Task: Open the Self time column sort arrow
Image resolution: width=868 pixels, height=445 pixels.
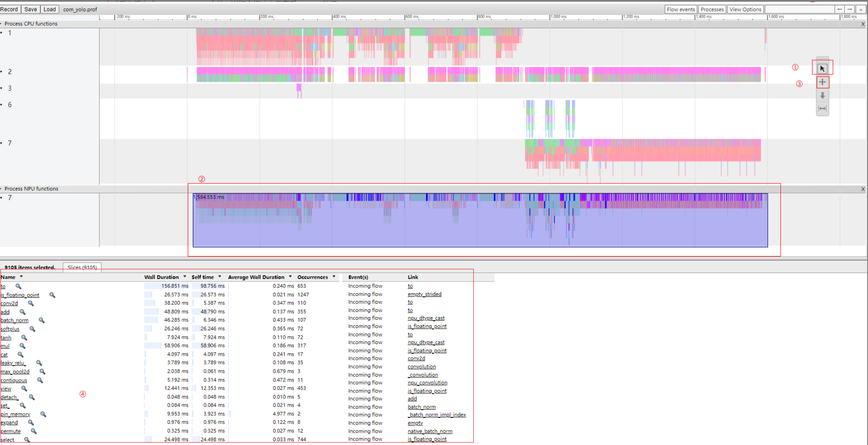Action: click(x=220, y=277)
